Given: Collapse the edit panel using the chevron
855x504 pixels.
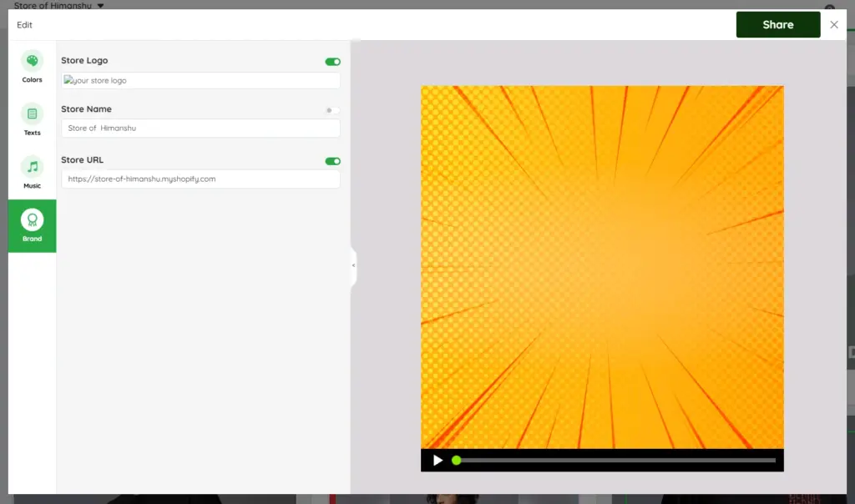Looking at the screenshot, I should tap(352, 267).
